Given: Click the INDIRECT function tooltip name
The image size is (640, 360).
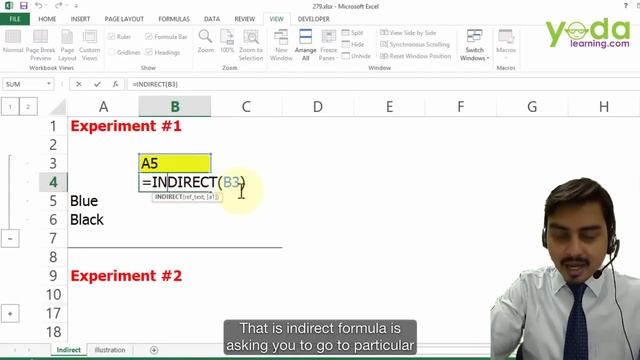Looking at the screenshot, I should pyautogui.click(x=169, y=197).
